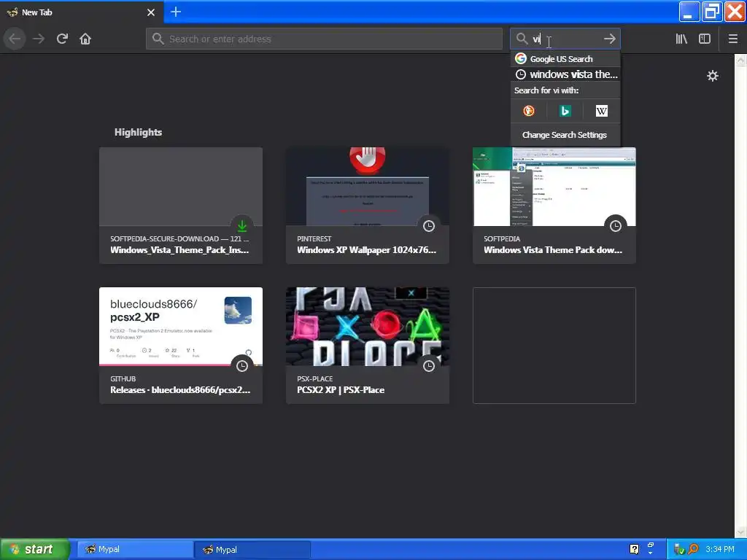This screenshot has width=747, height=560.
Task: Open Windows_Vista_Theme_Pack download highlight
Action: click(181, 205)
